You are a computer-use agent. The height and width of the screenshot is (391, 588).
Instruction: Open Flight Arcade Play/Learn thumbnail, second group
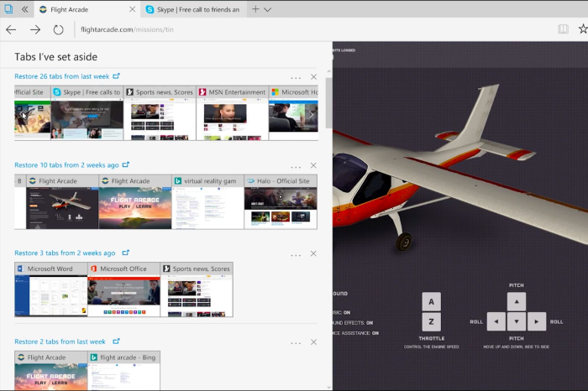(135, 202)
